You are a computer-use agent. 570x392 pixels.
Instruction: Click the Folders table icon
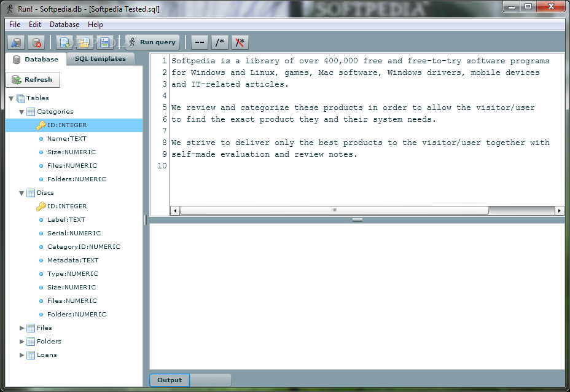click(31, 342)
